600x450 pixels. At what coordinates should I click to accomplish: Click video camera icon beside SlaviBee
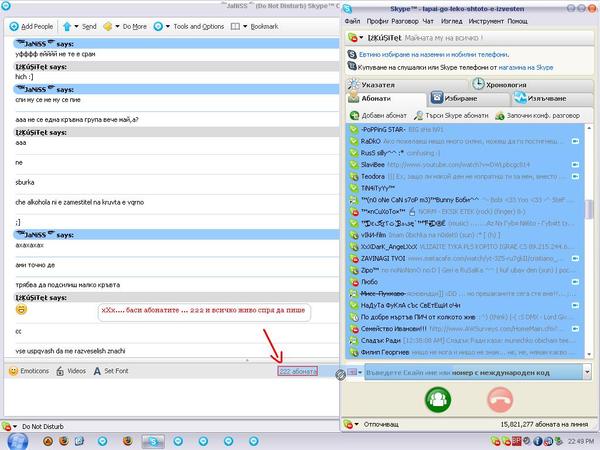pyautogui.click(x=575, y=165)
